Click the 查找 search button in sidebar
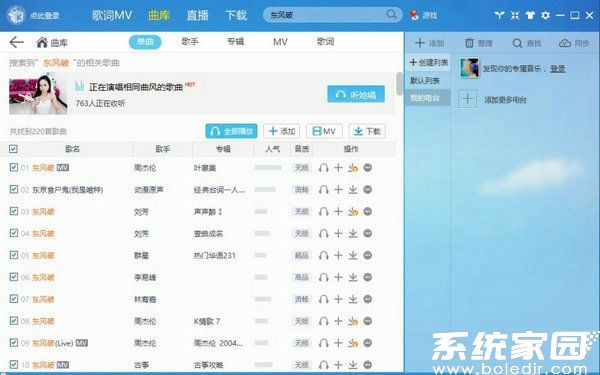The height and width of the screenshot is (375, 600). 527,43
